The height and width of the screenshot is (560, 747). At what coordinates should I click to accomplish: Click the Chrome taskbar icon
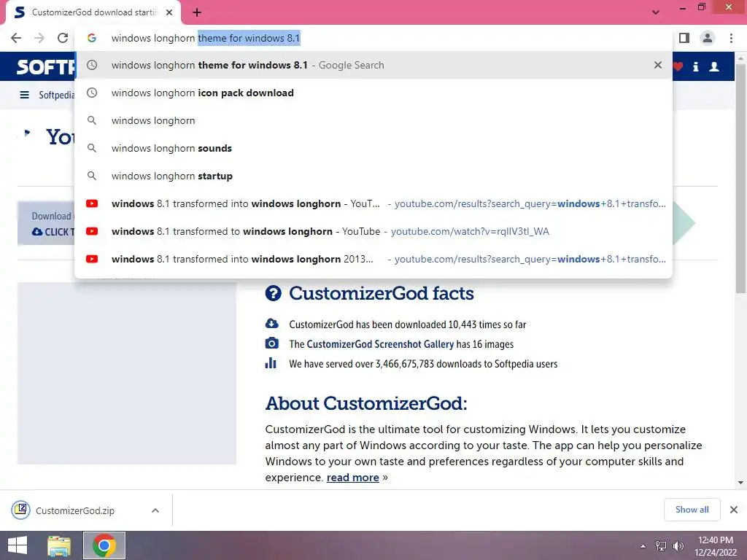(x=104, y=545)
